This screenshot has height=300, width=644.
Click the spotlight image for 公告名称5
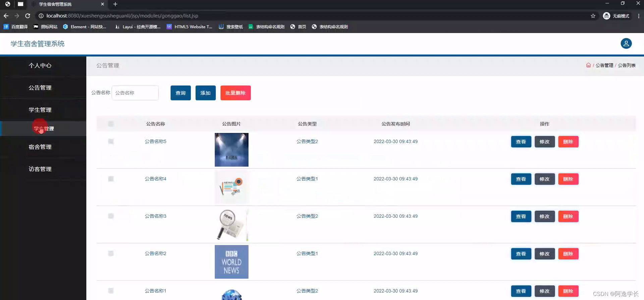231,150
